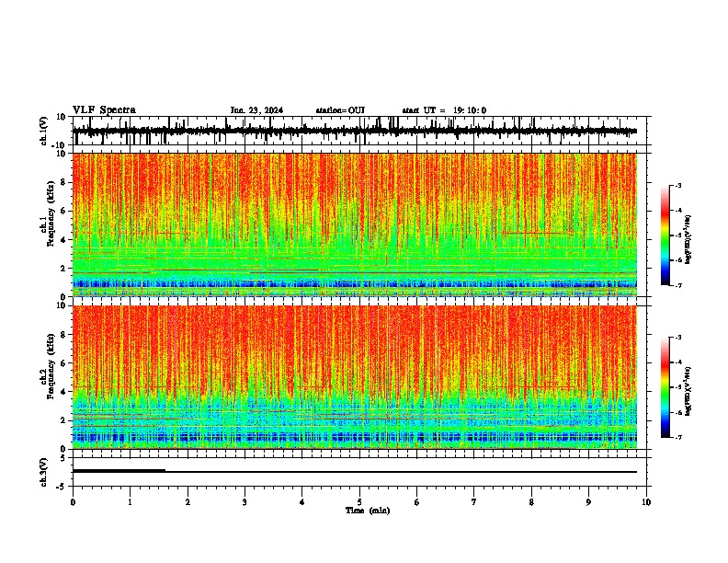
Task: Click time axis tick label 9
Action: 588,502
